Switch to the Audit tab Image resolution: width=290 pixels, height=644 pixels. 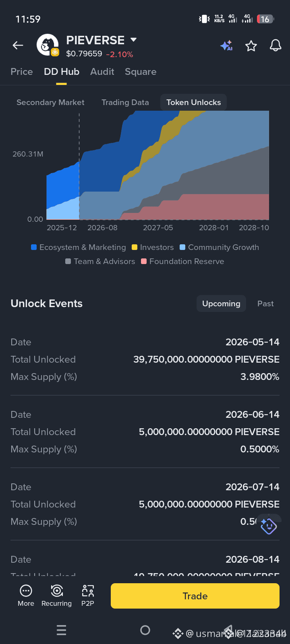(102, 72)
